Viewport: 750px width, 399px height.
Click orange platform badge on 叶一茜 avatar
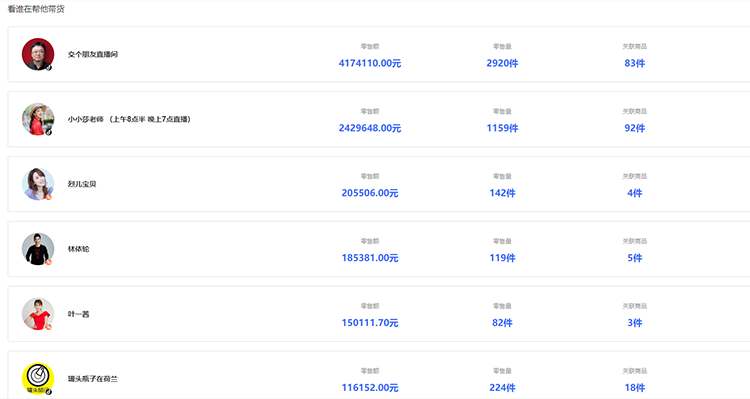click(49, 327)
